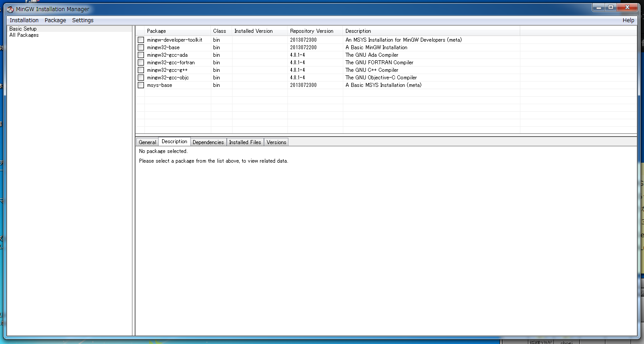The image size is (644, 344).
Task: Open the Settings menu
Action: (83, 20)
